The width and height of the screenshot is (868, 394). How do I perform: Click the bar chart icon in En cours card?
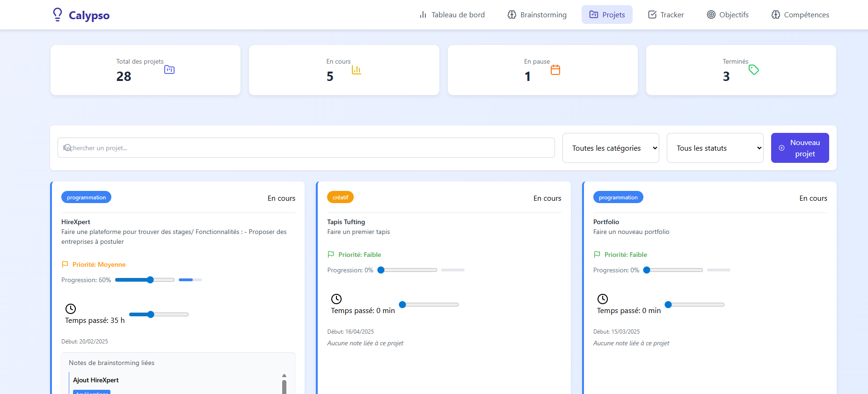coord(356,70)
